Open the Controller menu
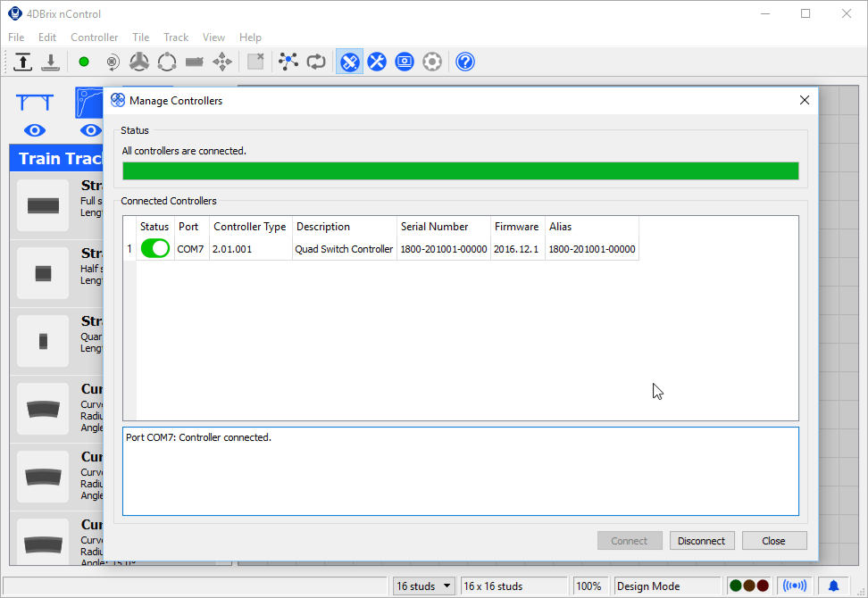868x598 pixels. tap(94, 37)
